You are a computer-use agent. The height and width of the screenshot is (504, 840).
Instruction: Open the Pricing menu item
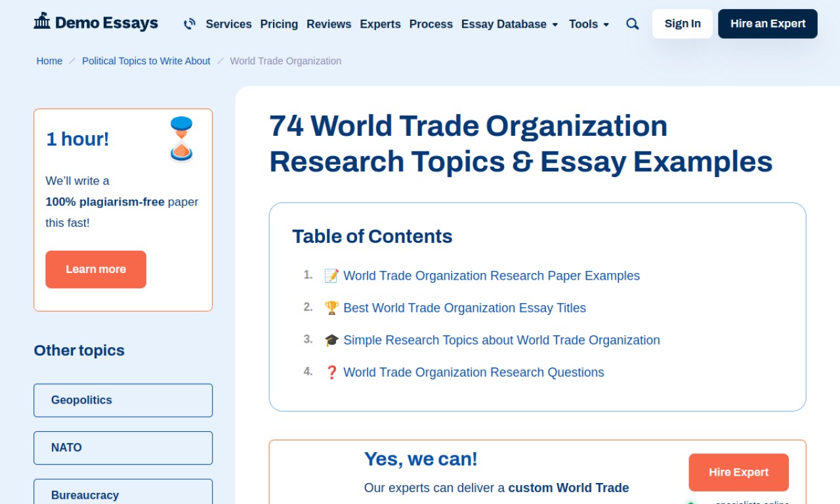pos(279,24)
